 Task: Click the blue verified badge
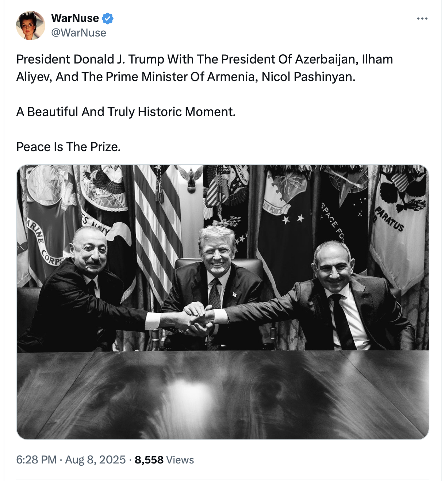click(x=107, y=18)
